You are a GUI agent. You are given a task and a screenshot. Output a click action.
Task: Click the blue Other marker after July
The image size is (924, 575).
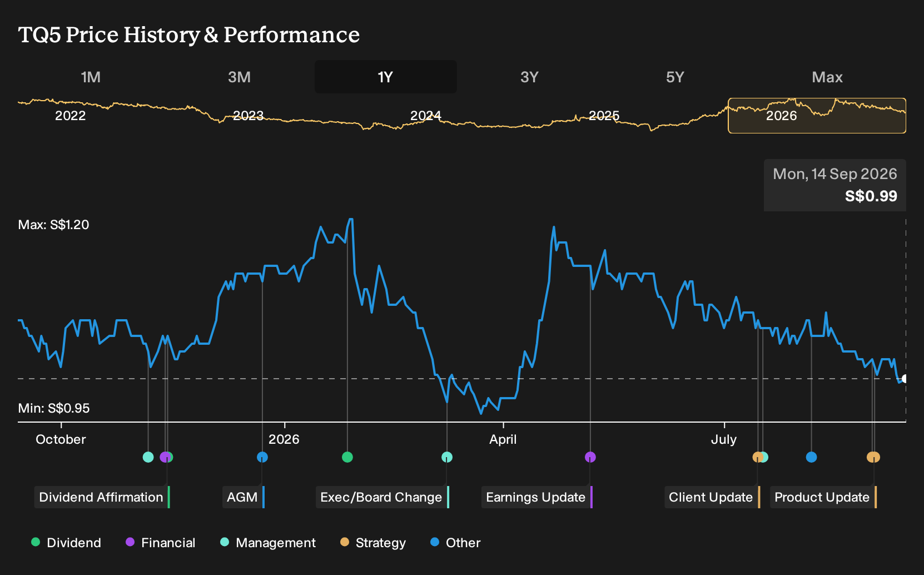click(811, 457)
